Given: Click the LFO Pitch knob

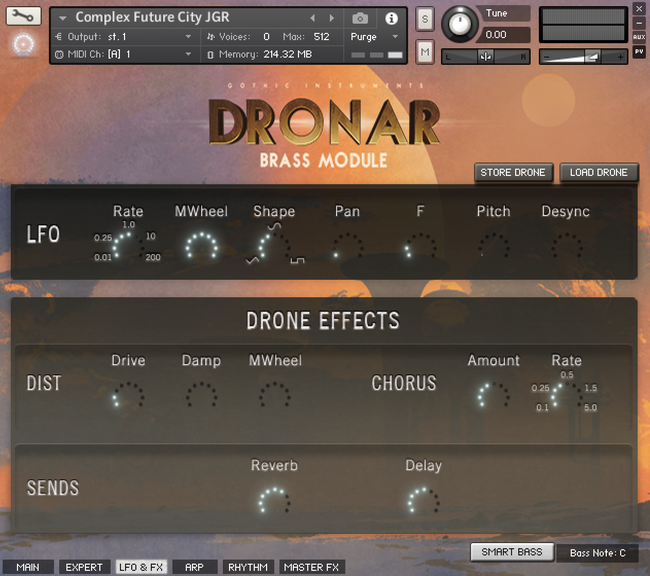Looking at the screenshot, I should 493,246.
